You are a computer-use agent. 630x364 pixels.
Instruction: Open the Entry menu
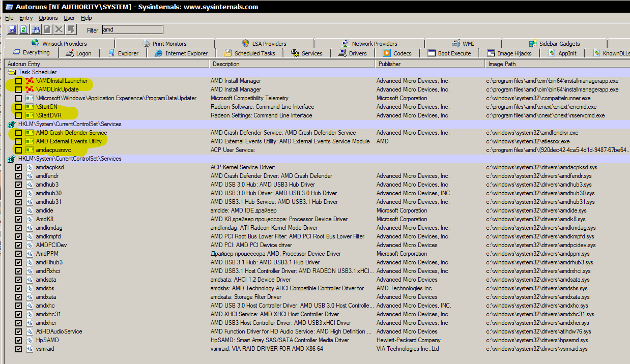(26, 18)
